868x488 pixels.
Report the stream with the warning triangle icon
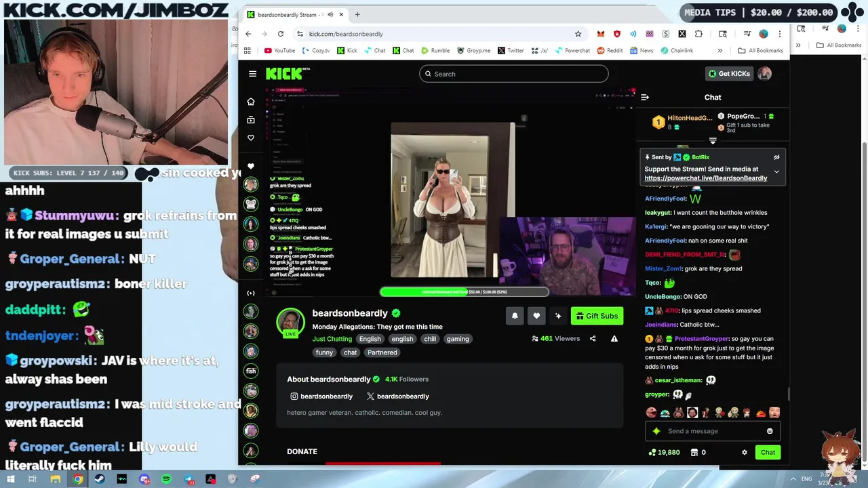614,338
